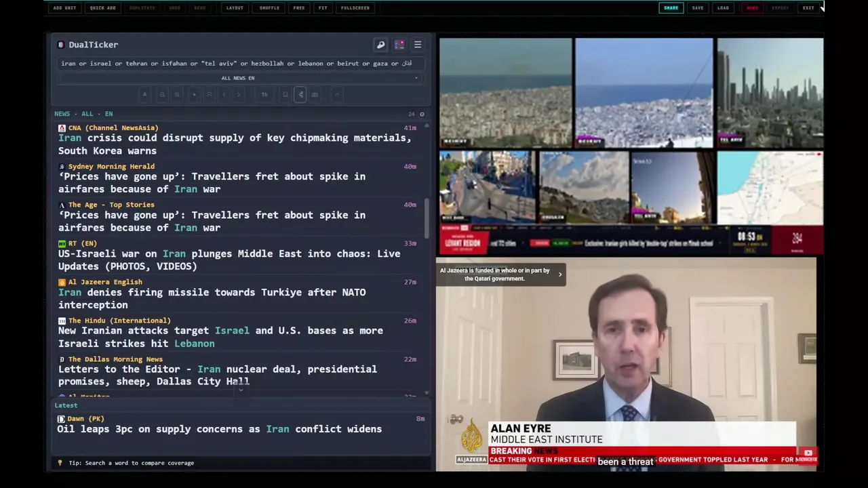Select the regional map thumbnail
The image size is (868, 488).
[770, 187]
